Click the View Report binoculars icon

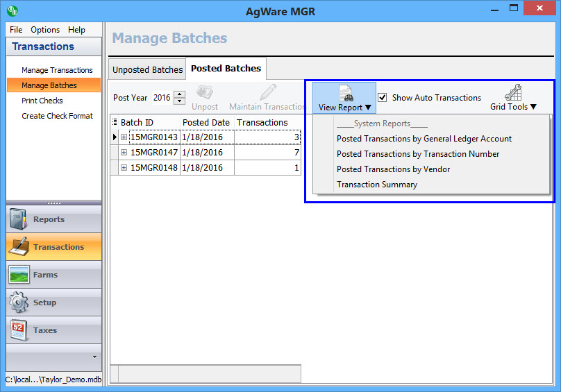(345, 93)
